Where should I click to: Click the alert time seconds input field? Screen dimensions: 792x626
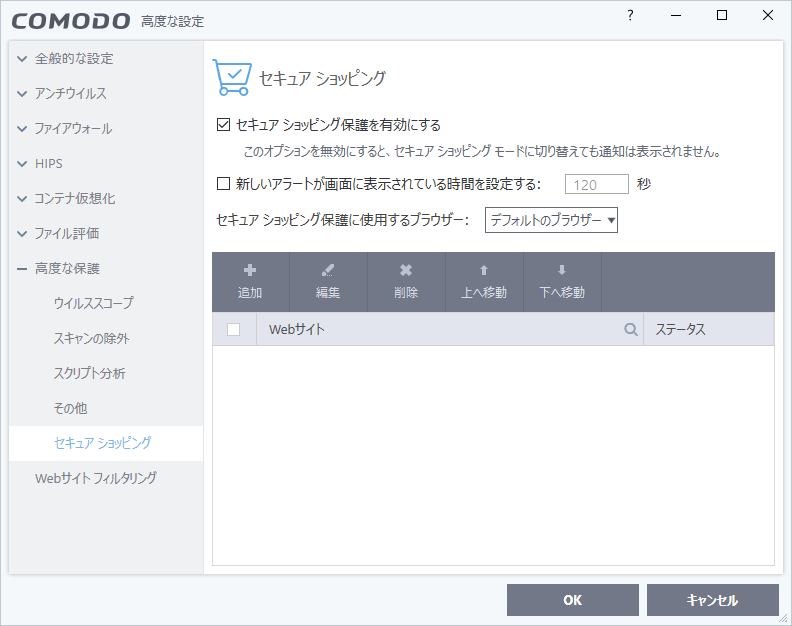597,184
